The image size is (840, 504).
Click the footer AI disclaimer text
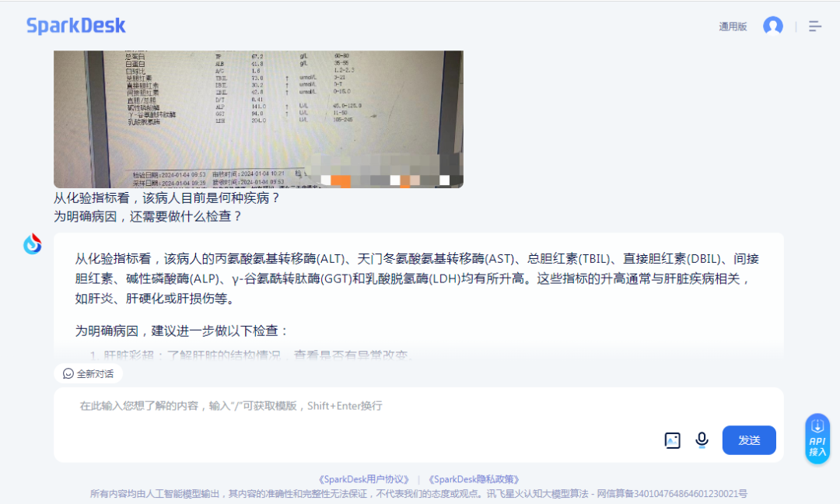coord(418,494)
